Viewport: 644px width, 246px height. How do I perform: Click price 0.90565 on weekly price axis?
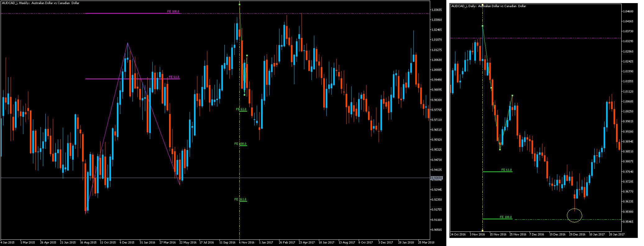click(437, 230)
